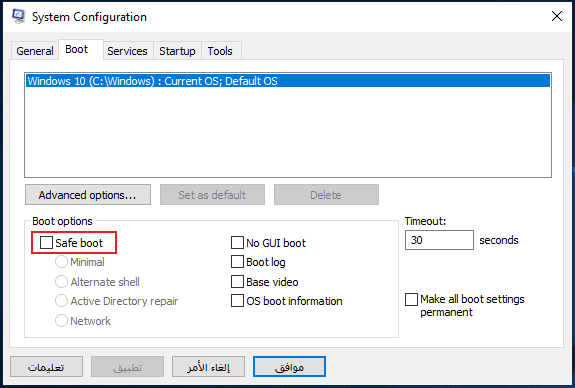
Task: Click the Delete button
Action: click(326, 195)
